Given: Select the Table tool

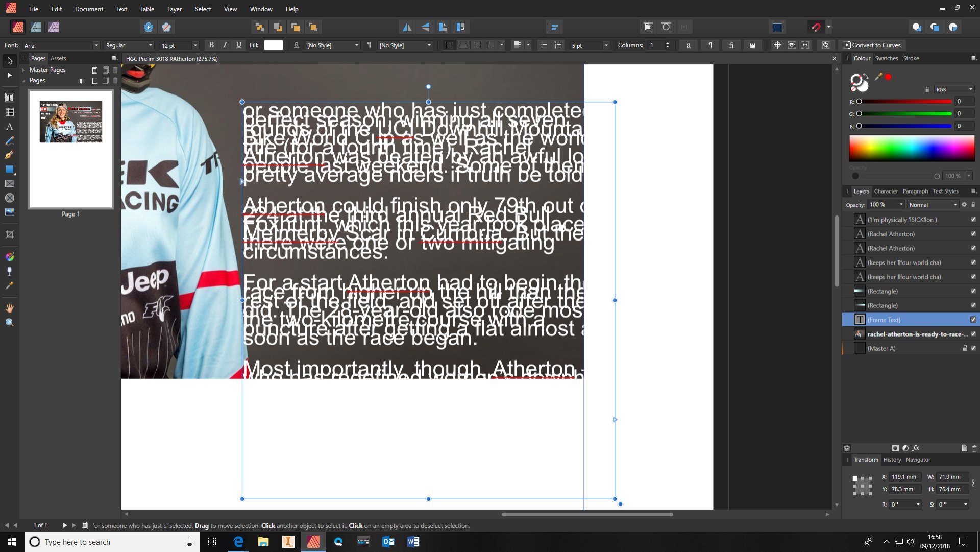Looking at the screenshot, I should [9, 111].
